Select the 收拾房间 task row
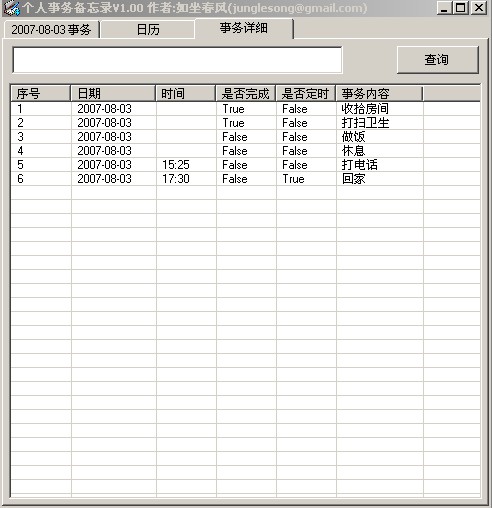Image resolution: width=492 pixels, height=508 pixels. (245, 109)
